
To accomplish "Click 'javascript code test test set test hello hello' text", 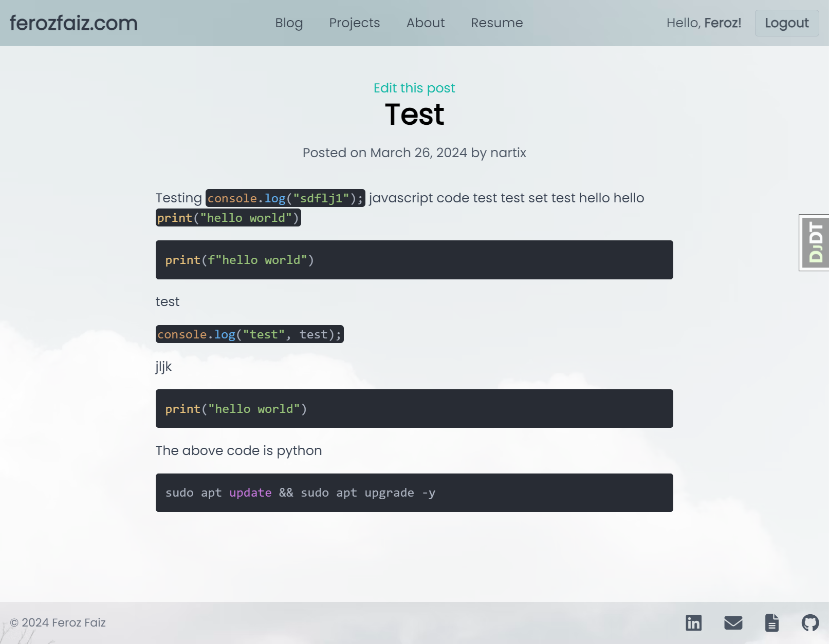I will (x=506, y=198).
